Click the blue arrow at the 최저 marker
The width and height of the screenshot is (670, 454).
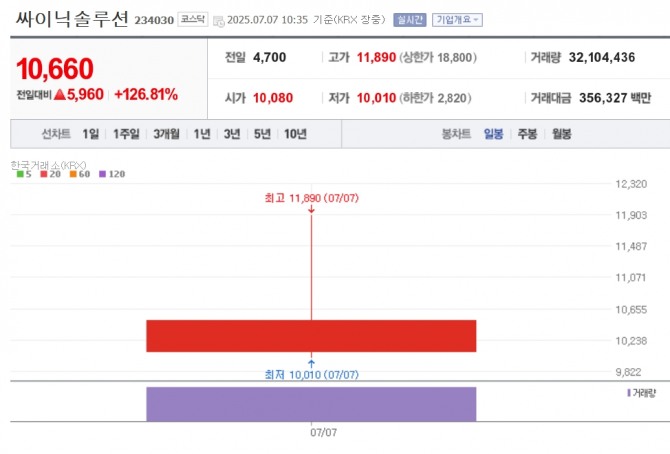[x=311, y=362]
